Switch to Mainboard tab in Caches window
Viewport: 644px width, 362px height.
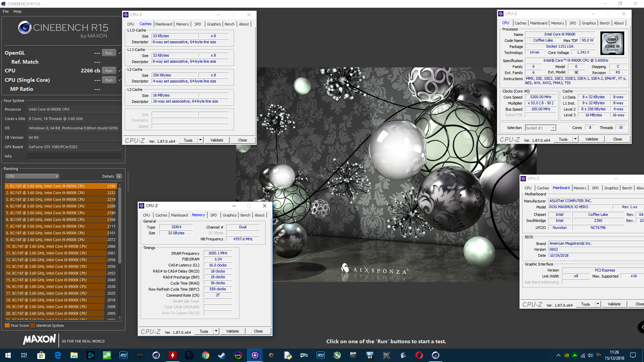pyautogui.click(x=164, y=24)
